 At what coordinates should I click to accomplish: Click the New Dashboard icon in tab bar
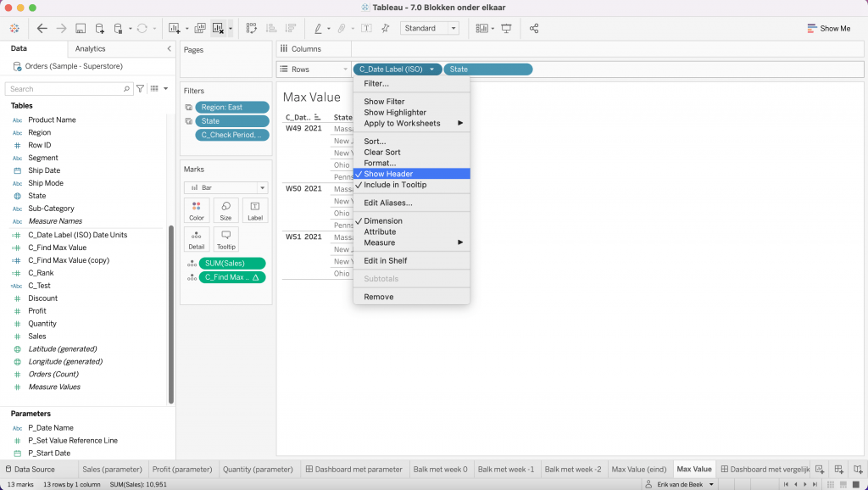tap(837, 469)
